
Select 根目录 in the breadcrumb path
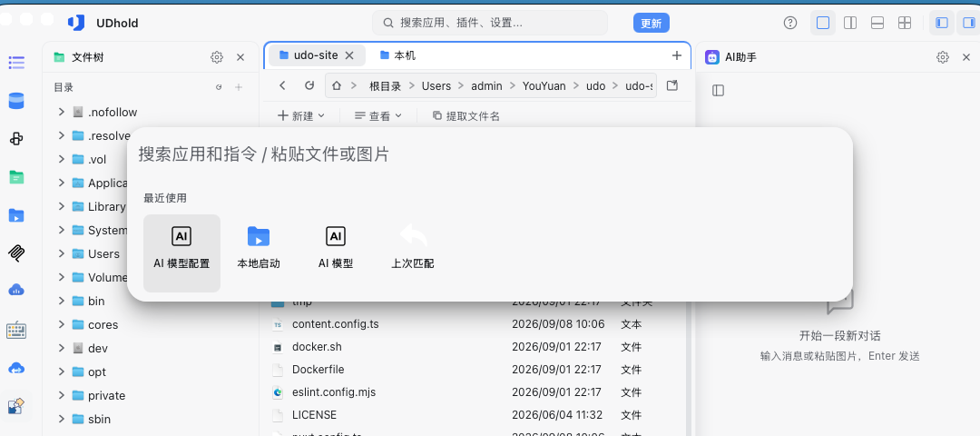click(385, 86)
